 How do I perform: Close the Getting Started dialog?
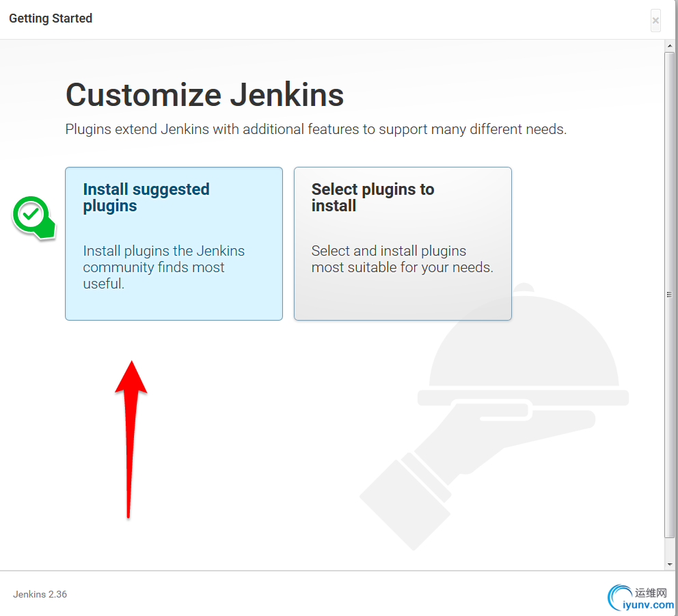tap(655, 21)
